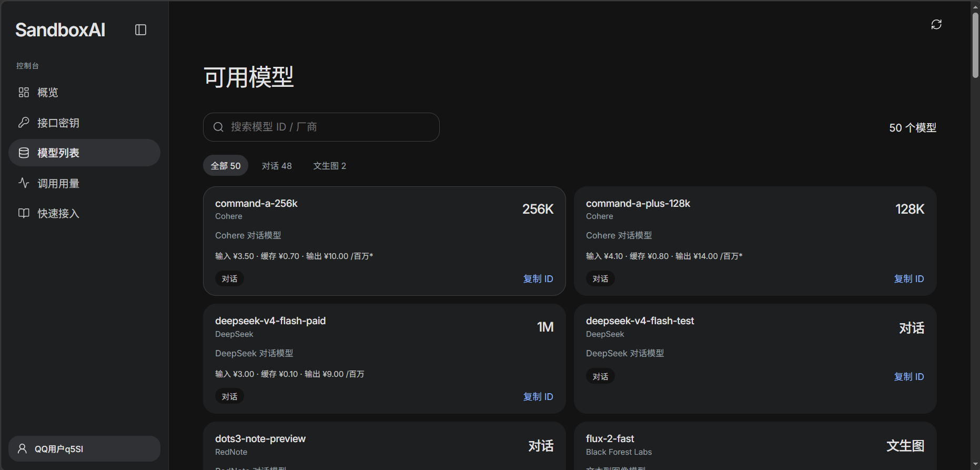The width and height of the screenshot is (980, 470).
Task: Focus the 搜索模型 ID / 厂商 search field
Action: (321, 127)
